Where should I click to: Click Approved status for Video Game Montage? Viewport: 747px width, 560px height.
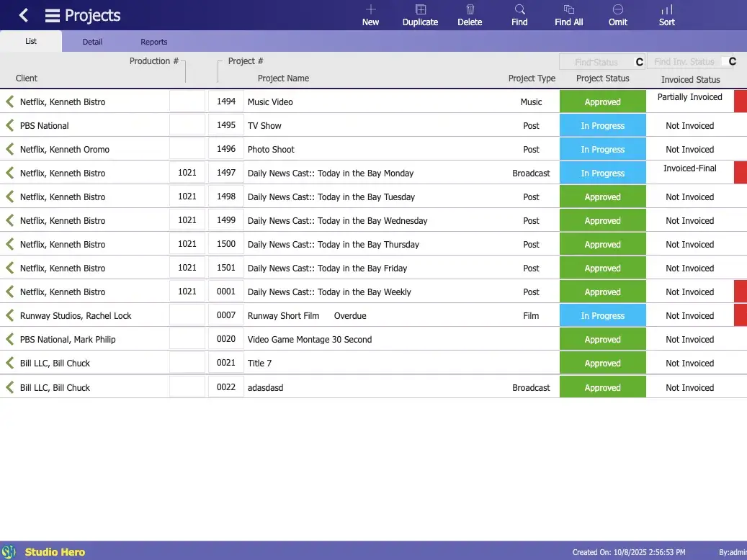[x=603, y=339]
